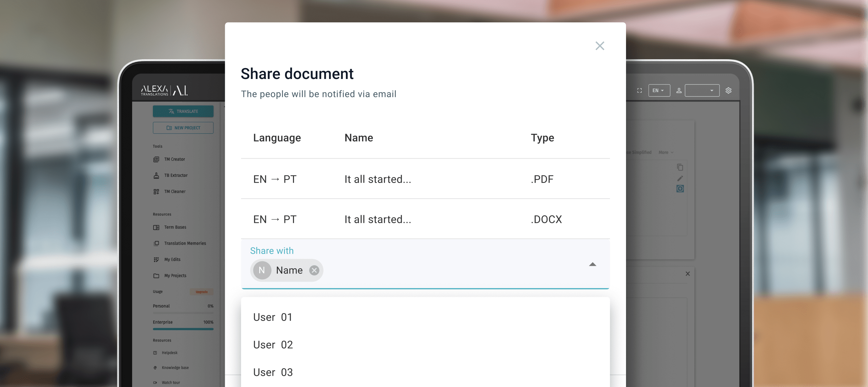Image resolution: width=868 pixels, height=387 pixels.
Task: Open Knowledge base link
Action: [x=171, y=368]
